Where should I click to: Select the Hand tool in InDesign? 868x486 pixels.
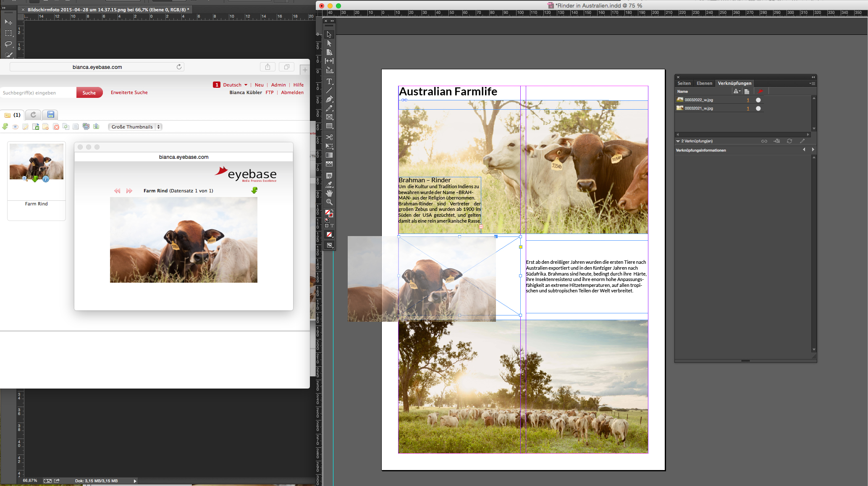tap(329, 193)
